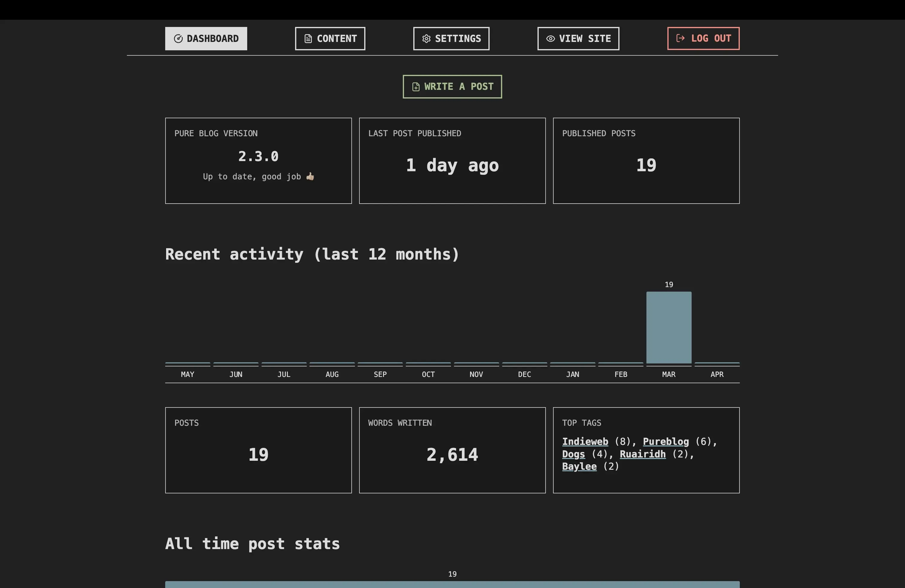Click the APR label on the chart axis
Screen dimensions: 905x588
click(717, 375)
